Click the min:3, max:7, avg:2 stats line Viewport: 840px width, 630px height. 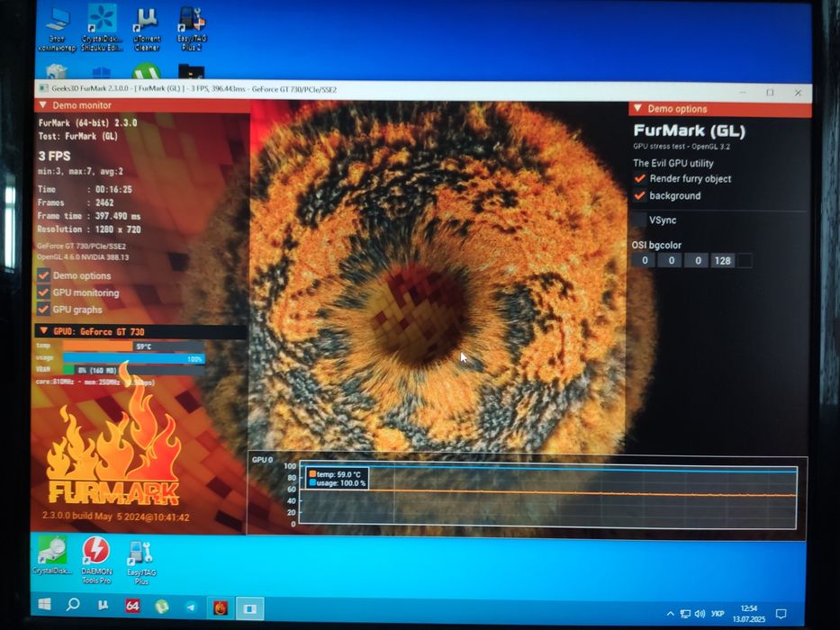[80, 171]
